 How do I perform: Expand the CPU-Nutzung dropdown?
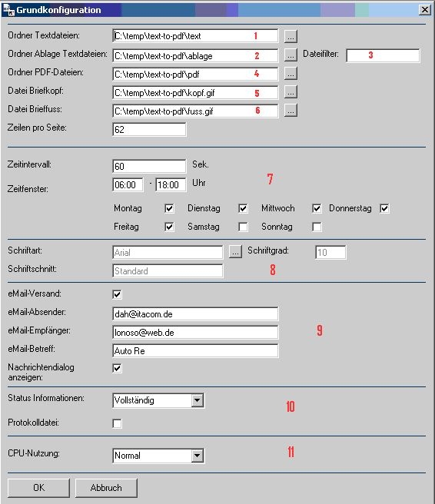(197, 456)
